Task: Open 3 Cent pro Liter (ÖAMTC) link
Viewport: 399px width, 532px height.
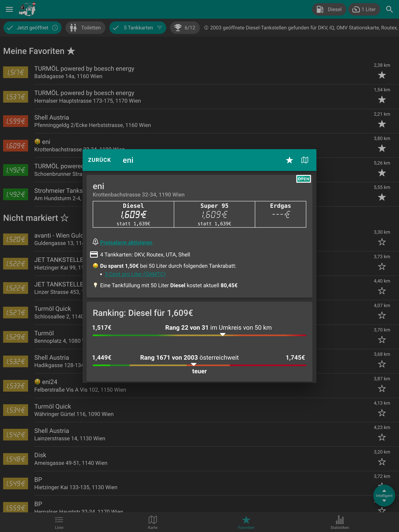Action: [x=135, y=274]
